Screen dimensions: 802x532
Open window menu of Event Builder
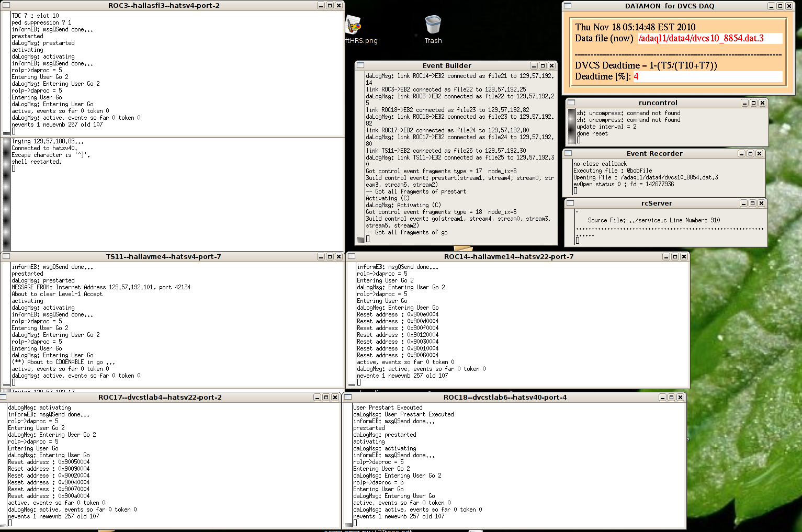click(360, 66)
